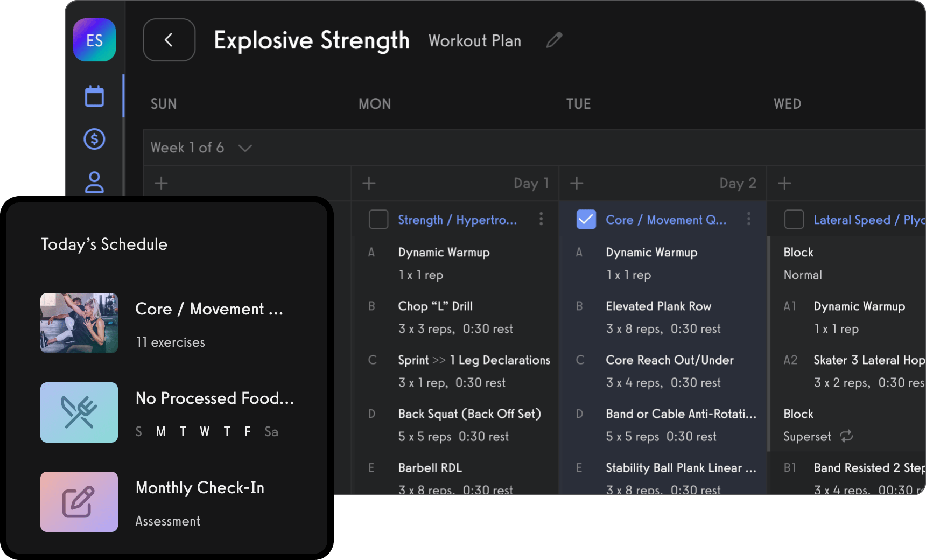The height and width of the screenshot is (560, 926).
Task: Open options menu for Strength / Hypertro workout
Action: pyautogui.click(x=541, y=219)
